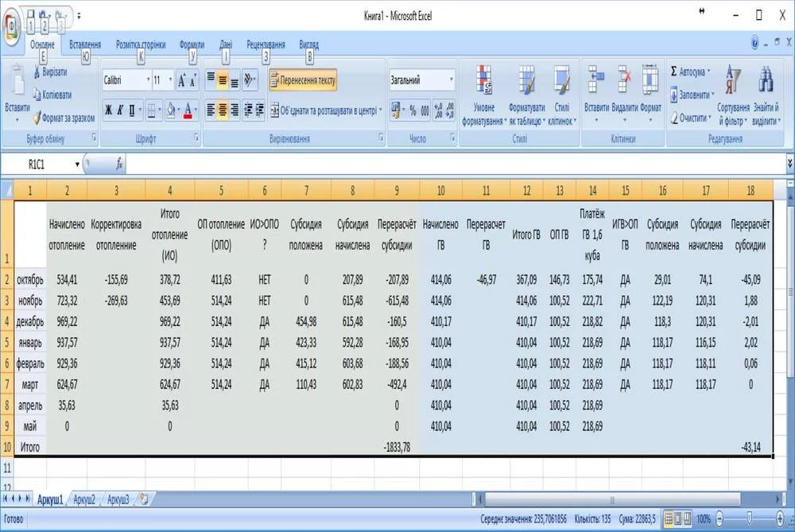Click the Paste (Вставити) icon

tap(17, 80)
